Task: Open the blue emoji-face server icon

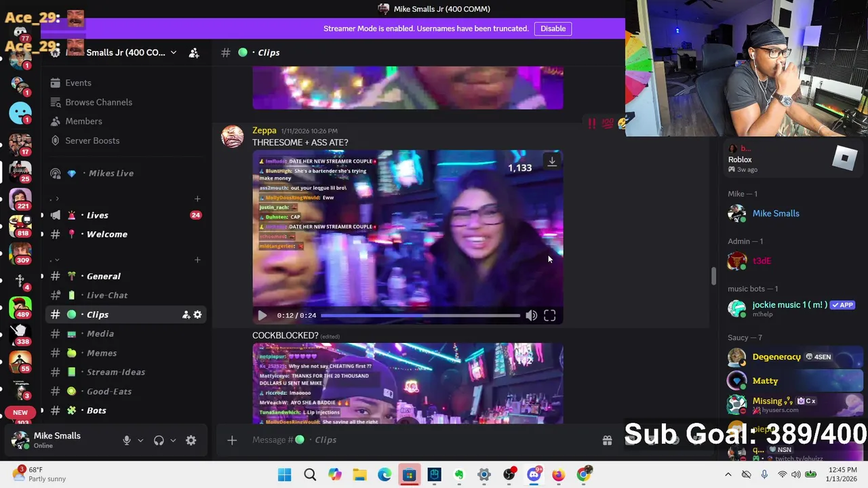Action: tap(20, 113)
